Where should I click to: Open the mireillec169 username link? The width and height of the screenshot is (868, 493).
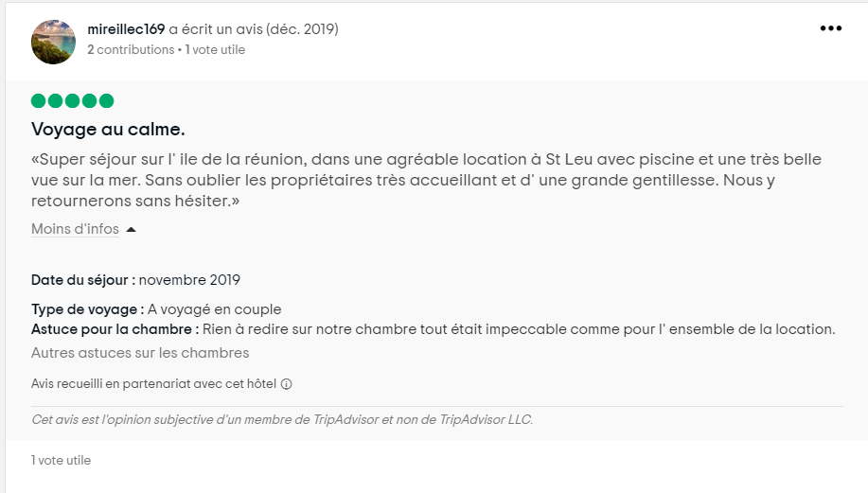tap(126, 29)
